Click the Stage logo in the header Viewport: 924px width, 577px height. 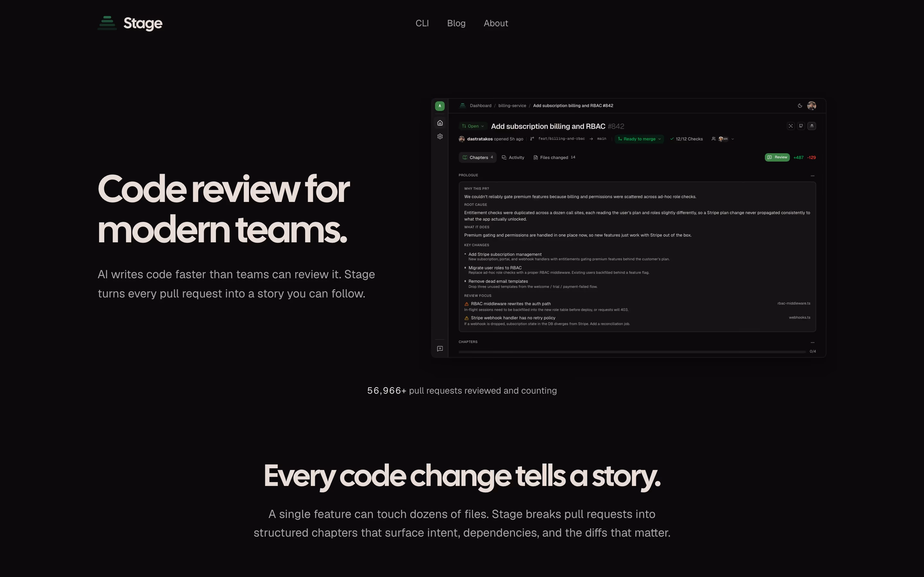click(130, 23)
